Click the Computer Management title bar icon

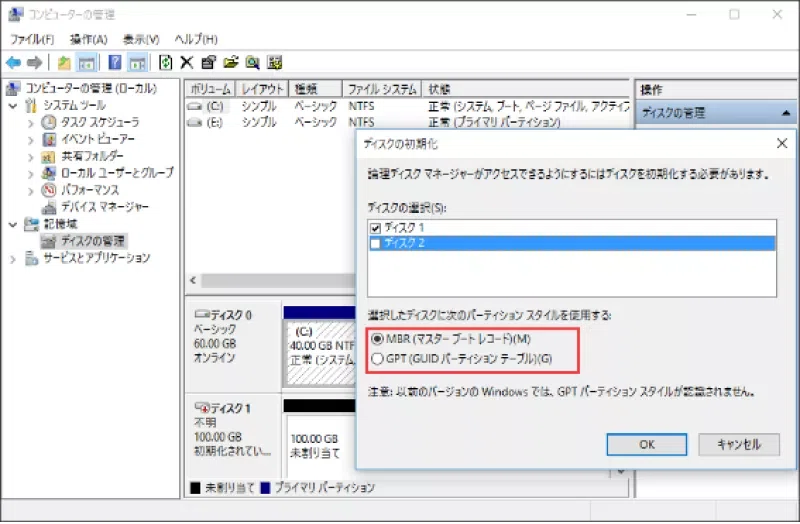point(15,14)
